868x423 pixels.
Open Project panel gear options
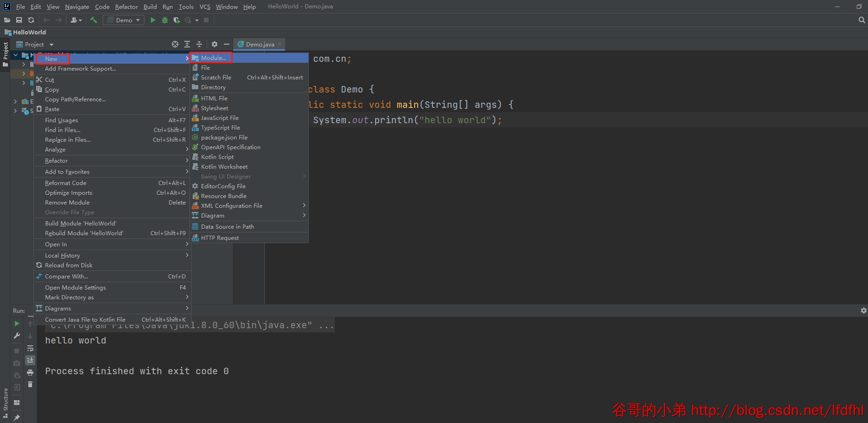pos(215,44)
